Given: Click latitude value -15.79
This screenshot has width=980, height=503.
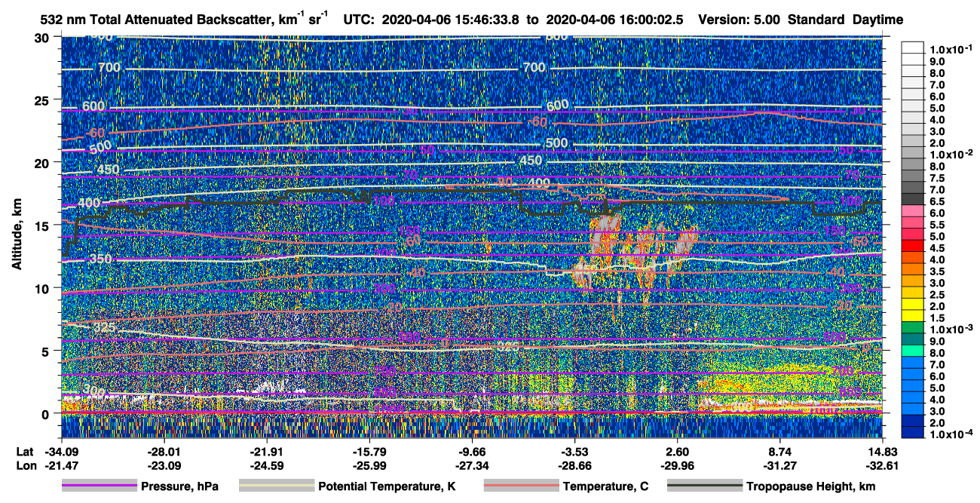Looking at the screenshot, I should click(x=369, y=450).
